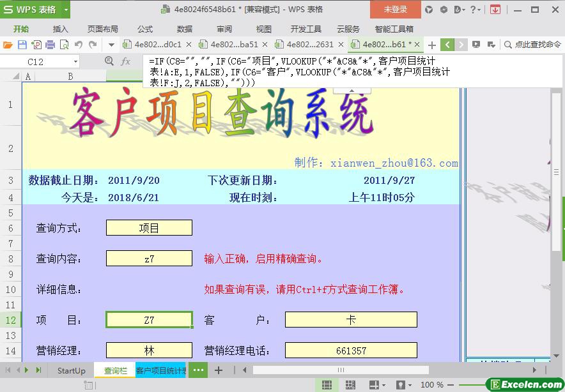Screen dimensions: 565x392
Task: Switch to normal view in status bar
Action: coord(327,385)
